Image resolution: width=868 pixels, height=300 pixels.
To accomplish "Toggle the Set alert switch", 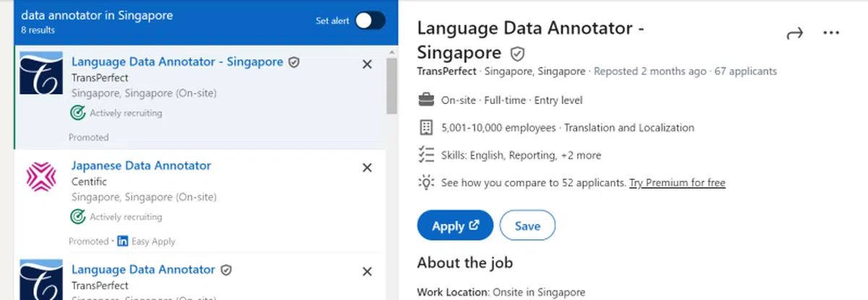I will pos(369,21).
